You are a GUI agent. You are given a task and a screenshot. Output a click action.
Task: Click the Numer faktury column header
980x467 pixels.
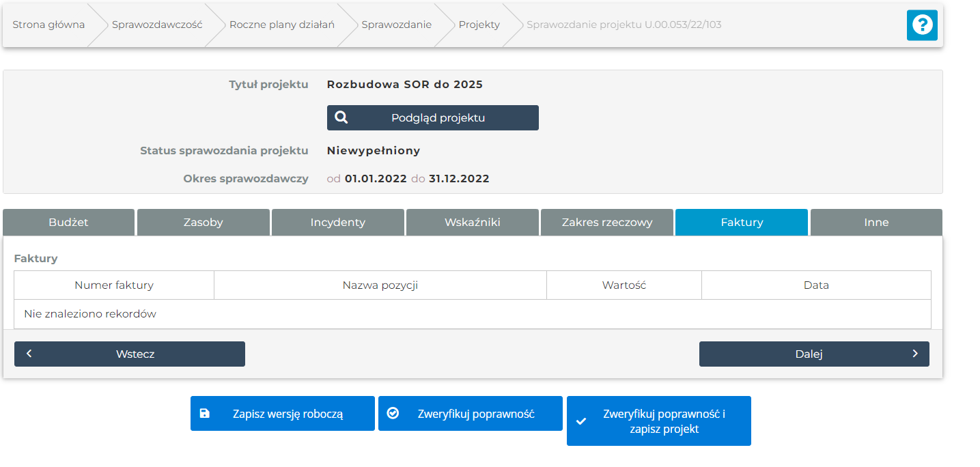(x=114, y=285)
